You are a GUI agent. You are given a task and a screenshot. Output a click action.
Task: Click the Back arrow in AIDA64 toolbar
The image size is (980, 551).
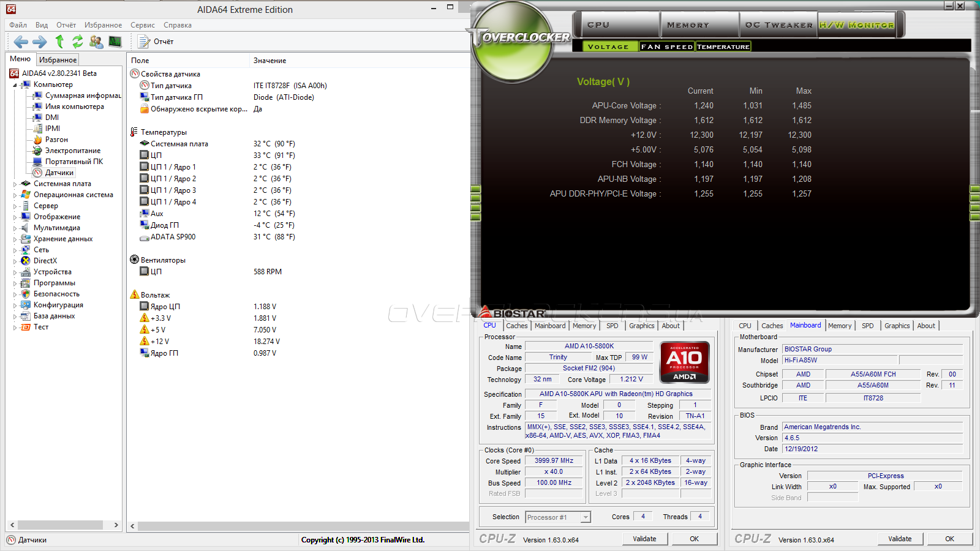21,42
